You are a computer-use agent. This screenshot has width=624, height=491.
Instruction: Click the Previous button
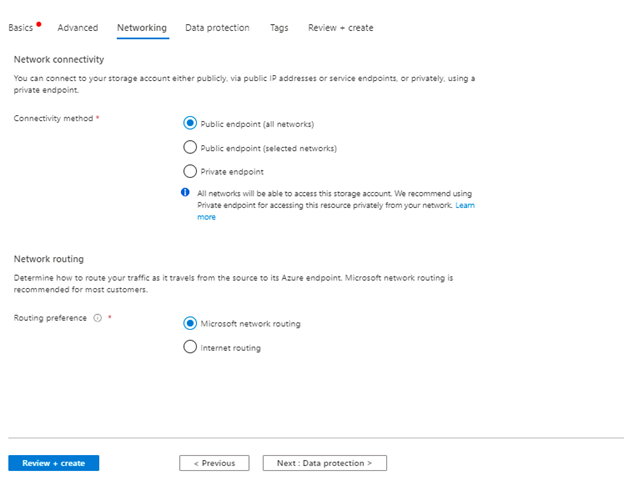coord(214,463)
